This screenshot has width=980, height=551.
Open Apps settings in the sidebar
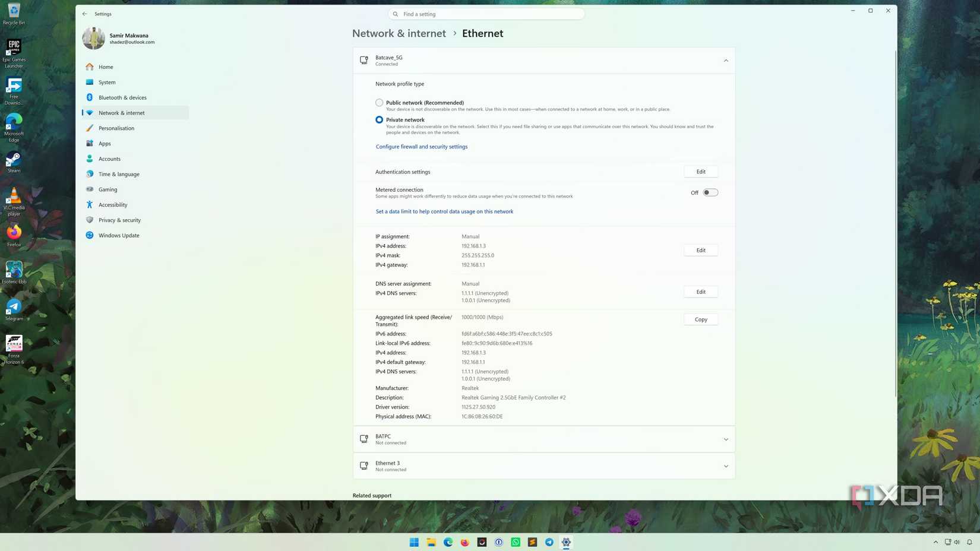click(x=135, y=143)
